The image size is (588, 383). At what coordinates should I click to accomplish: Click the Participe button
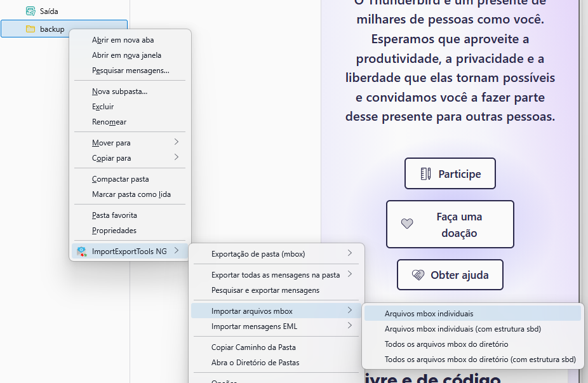(x=450, y=173)
